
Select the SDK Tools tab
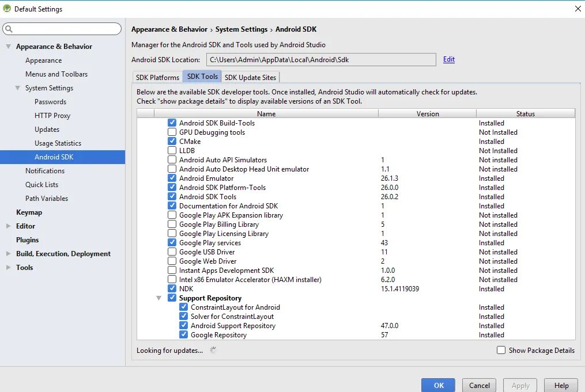pos(202,76)
